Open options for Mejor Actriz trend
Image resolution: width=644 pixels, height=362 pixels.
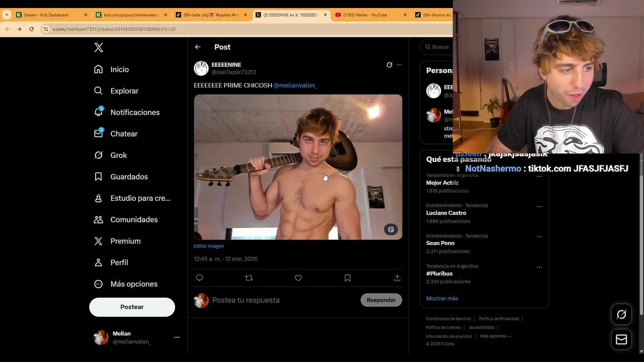point(539,176)
